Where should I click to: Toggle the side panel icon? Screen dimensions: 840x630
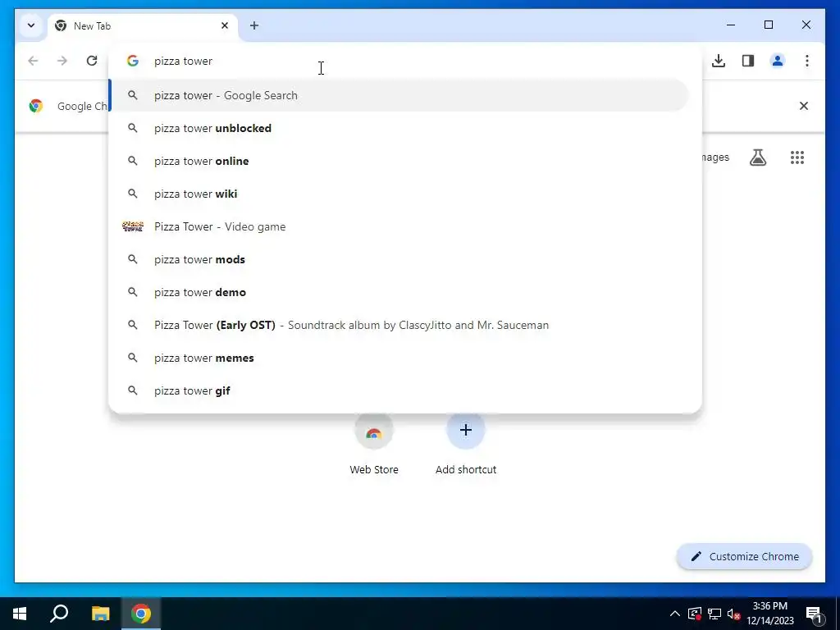click(x=748, y=61)
